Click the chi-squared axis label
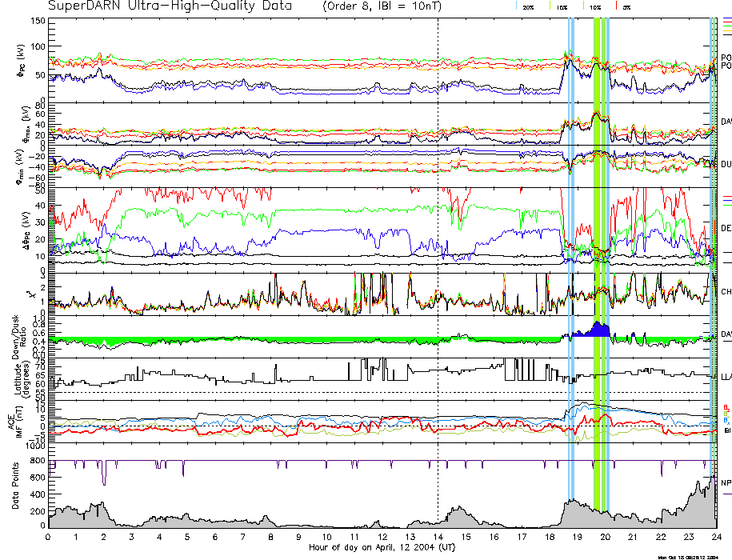732x560 pixels. point(31,294)
